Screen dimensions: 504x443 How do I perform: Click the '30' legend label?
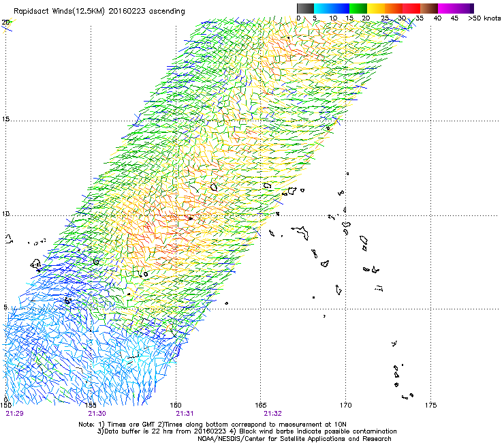(x=402, y=18)
